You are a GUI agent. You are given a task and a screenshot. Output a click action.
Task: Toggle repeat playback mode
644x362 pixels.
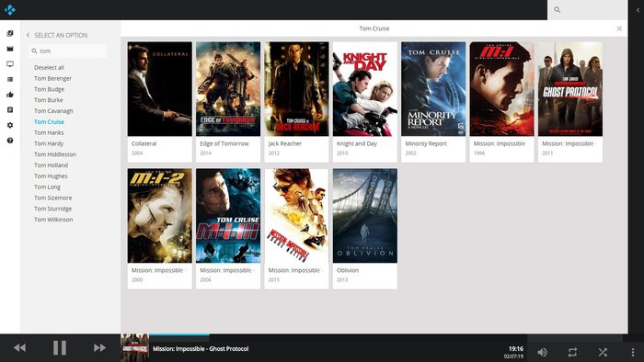tap(572, 352)
